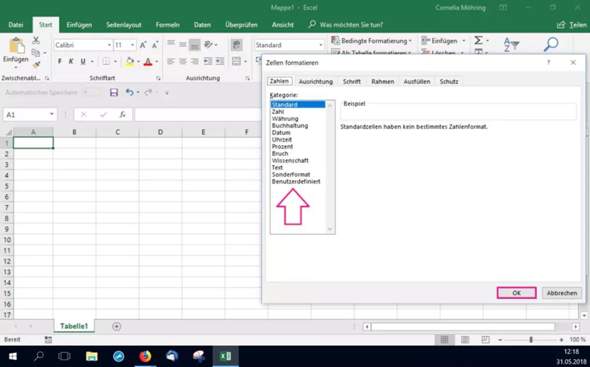590x367 pixels.
Task: Align text left
Action: 171,61
